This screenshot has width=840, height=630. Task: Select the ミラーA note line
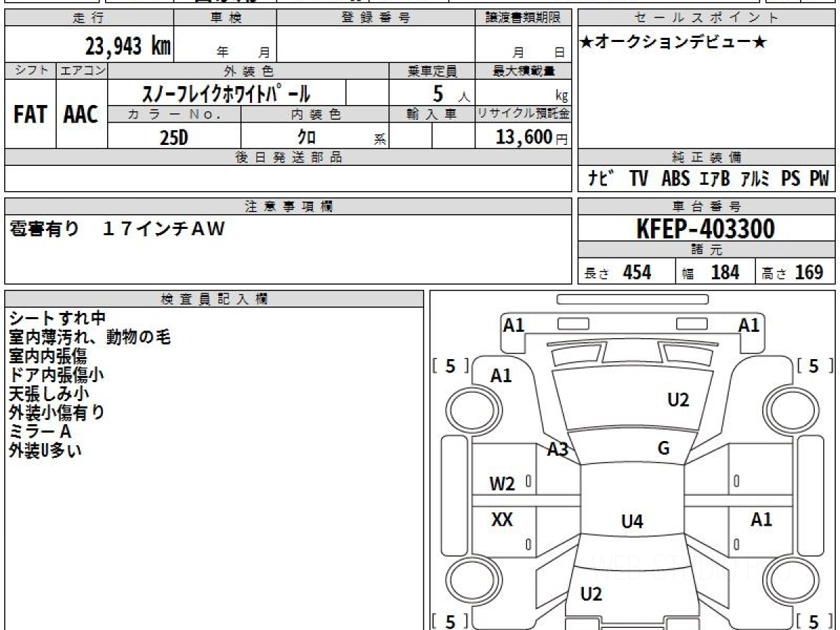(x=41, y=432)
